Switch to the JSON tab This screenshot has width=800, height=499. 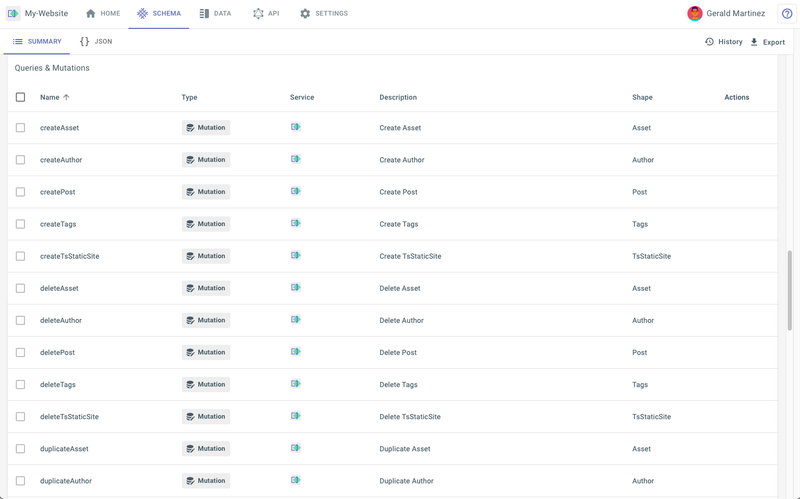[x=96, y=41]
